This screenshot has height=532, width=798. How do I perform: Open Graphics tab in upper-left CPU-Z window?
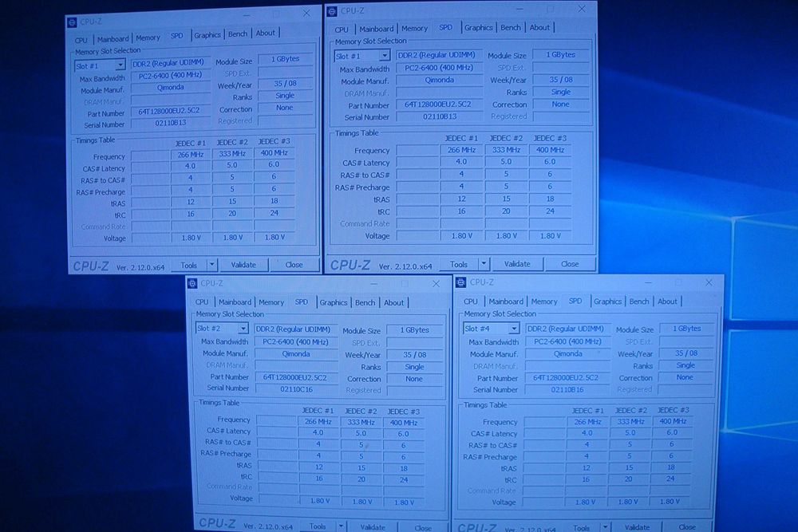point(207,35)
